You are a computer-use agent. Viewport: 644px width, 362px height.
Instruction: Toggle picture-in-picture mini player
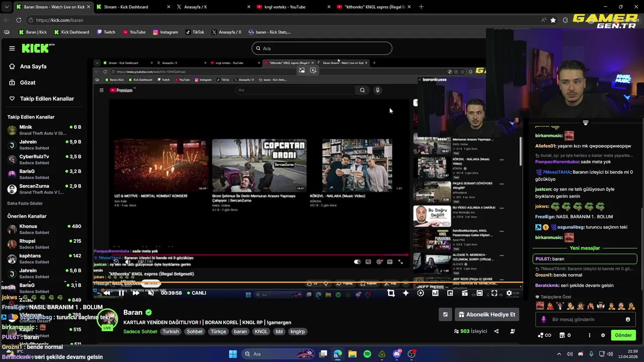tap(450, 293)
